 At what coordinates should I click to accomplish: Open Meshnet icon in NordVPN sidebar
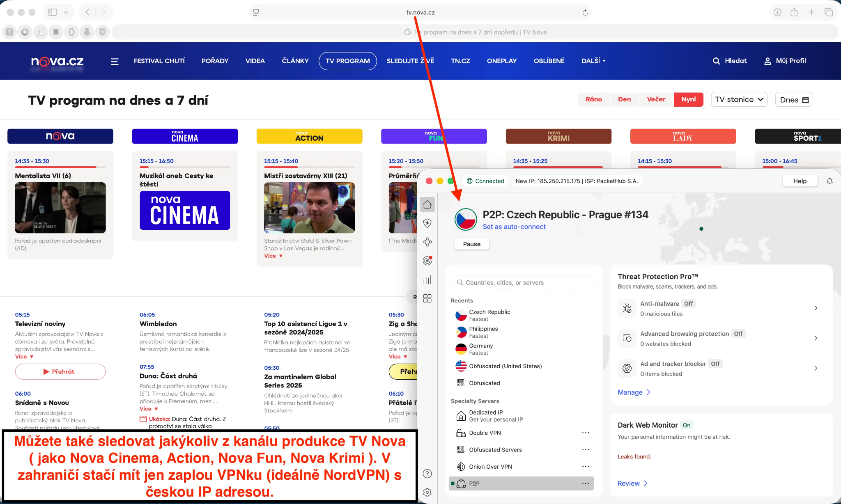(427, 242)
